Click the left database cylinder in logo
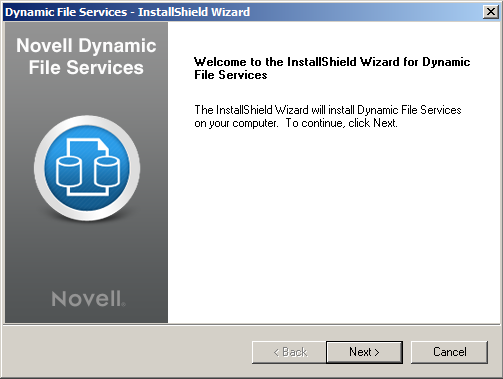503x379 pixels. point(69,172)
